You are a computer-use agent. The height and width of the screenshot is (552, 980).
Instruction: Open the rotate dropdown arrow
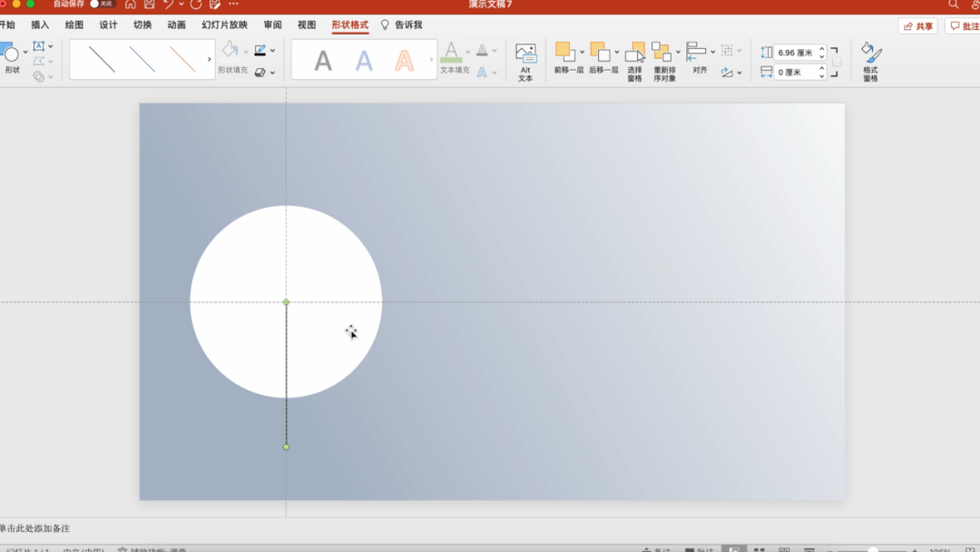(740, 74)
